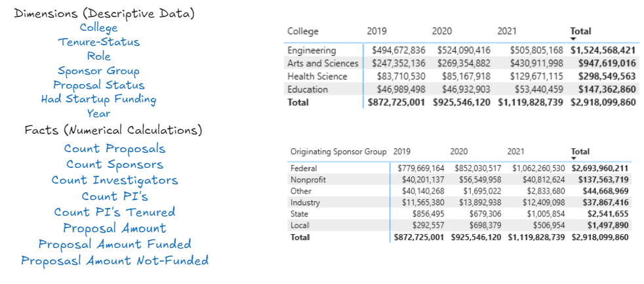
Task: Click the sort arrow under the Sponsor Group table Total column
Action: tap(573, 159)
